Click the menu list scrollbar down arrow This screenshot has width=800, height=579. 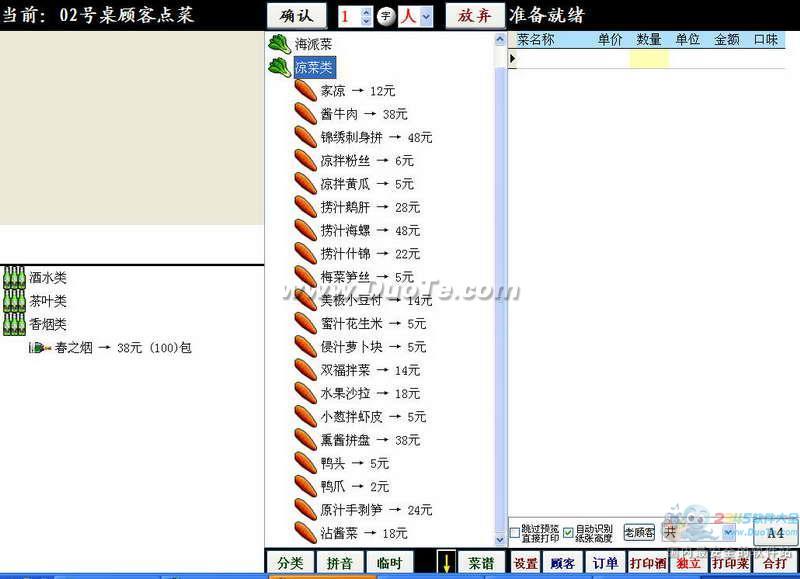[500, 539]
